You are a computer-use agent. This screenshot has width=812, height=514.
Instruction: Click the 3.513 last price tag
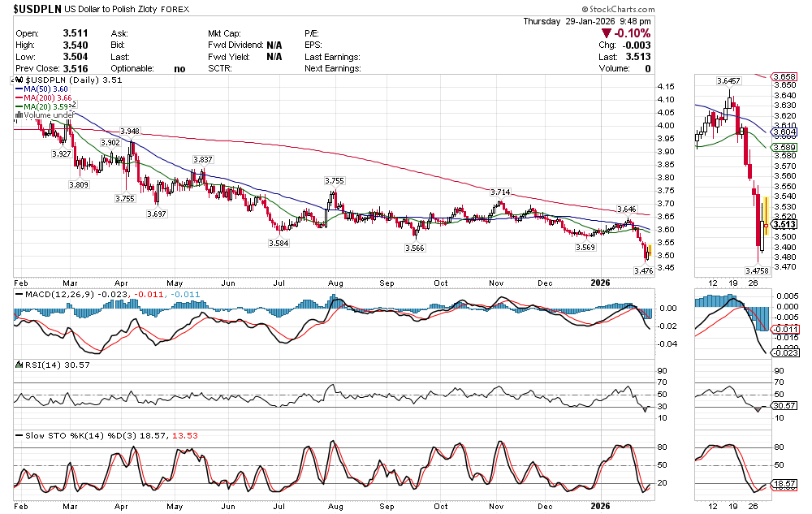click(784, 225)
